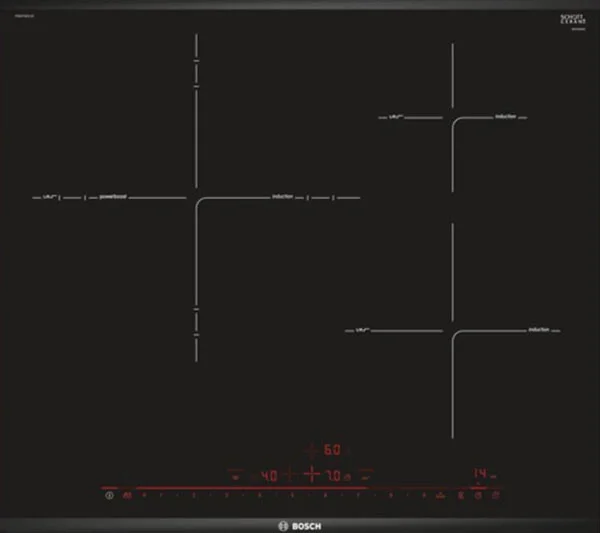Tap the red cross marker beside 6.0
600x533 pixels.
click(312, 450)
